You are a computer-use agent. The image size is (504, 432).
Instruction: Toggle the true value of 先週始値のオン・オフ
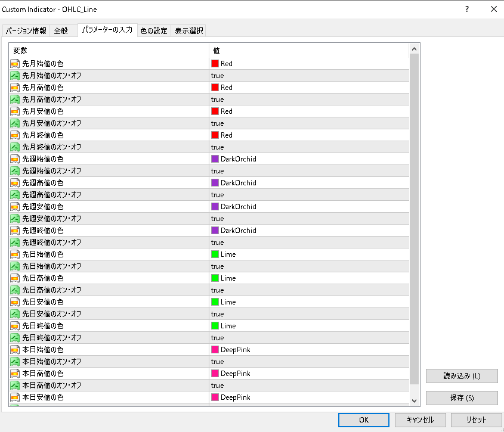(217, 170)
